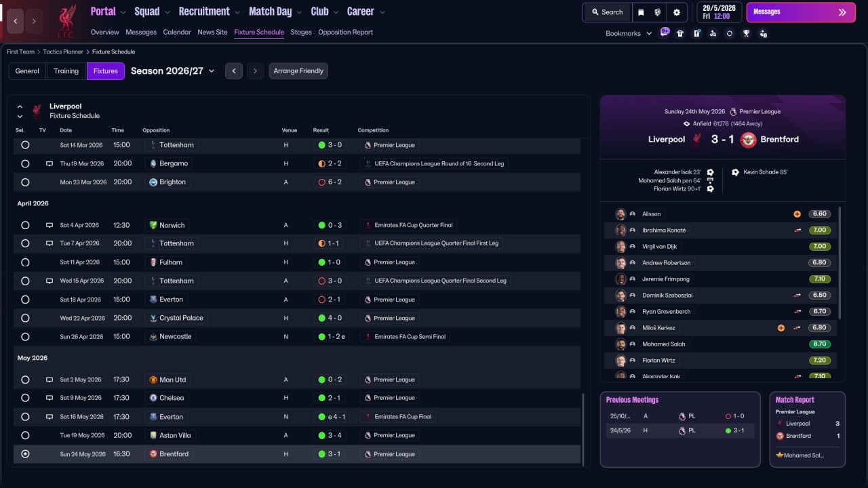Click the Arrange Friendly button

tap(298, 71)
